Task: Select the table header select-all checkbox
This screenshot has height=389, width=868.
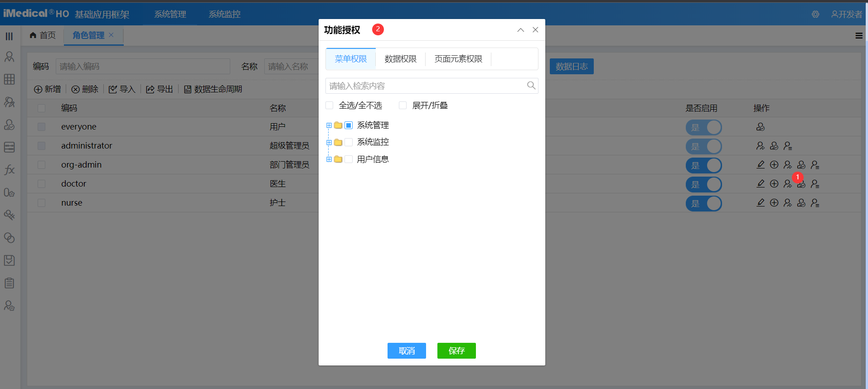Action: (42, 108)
